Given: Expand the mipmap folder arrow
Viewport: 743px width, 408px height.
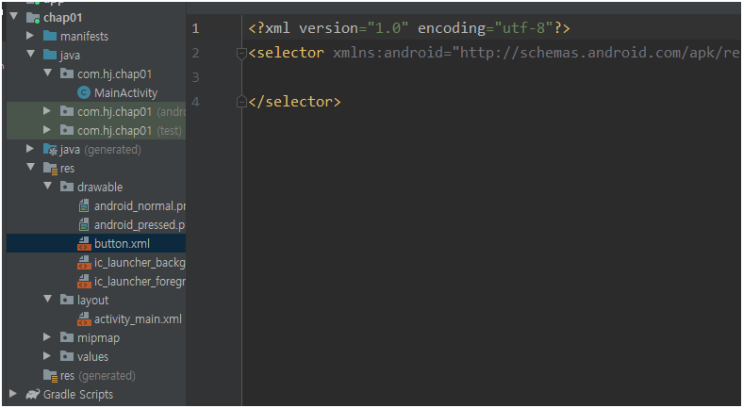Looking at the screenshot, I should click(x=47, y=337).
